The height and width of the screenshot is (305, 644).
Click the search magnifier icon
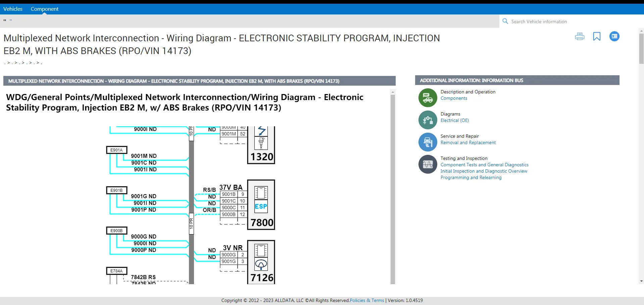(505, 21)
